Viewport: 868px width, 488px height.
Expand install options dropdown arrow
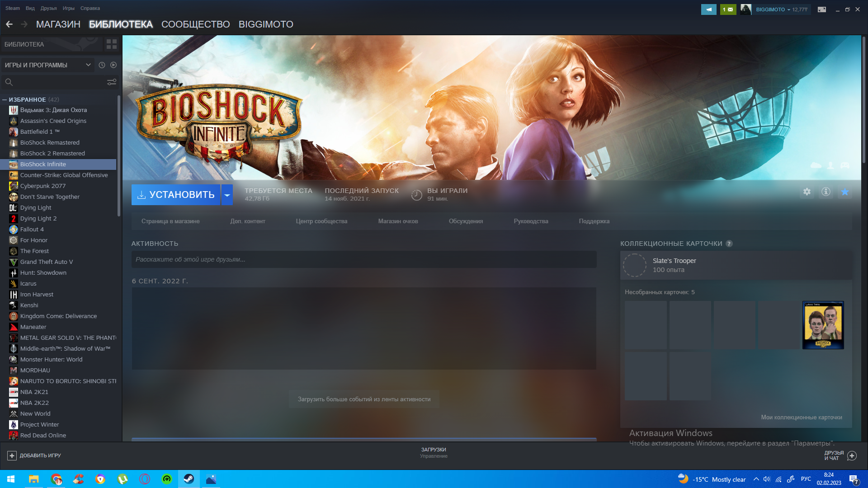pyautogui.click(x=227, y=195)
